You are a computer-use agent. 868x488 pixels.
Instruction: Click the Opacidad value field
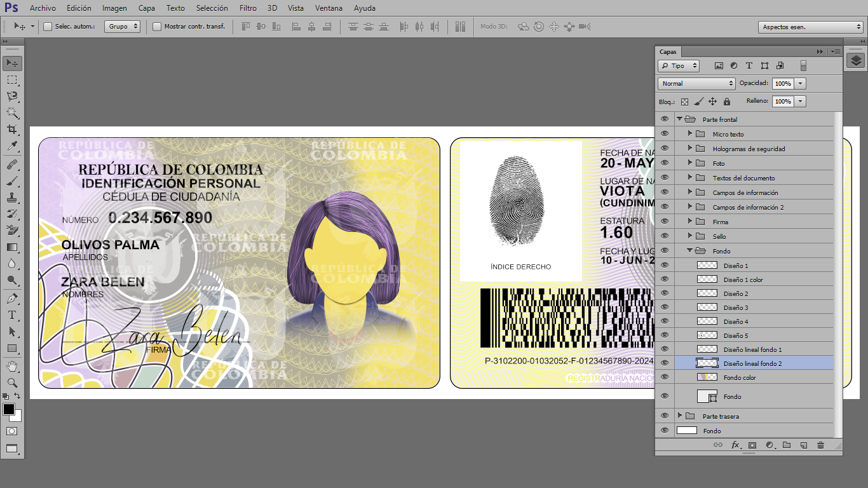pos(783,83)
